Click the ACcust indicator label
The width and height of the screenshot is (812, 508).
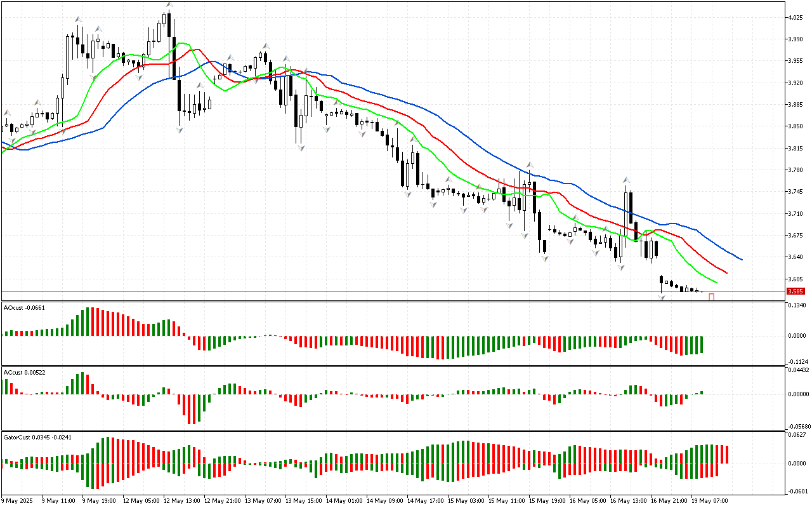click(23, 371)
